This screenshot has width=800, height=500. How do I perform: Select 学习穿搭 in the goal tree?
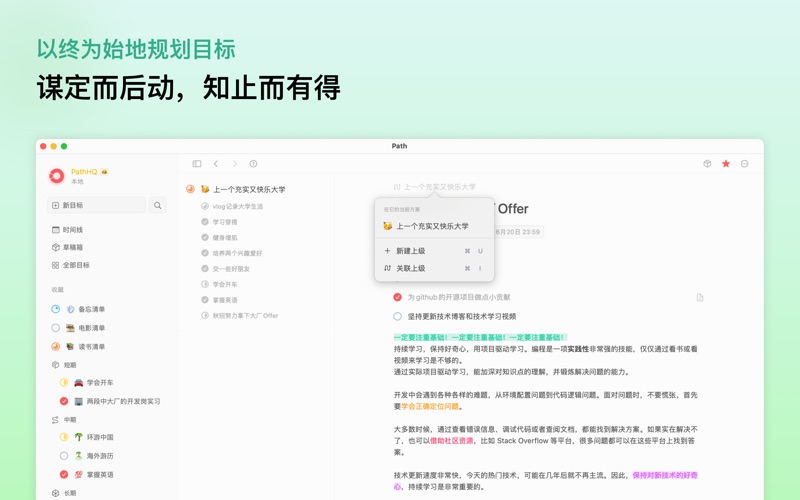pos(225,222)
